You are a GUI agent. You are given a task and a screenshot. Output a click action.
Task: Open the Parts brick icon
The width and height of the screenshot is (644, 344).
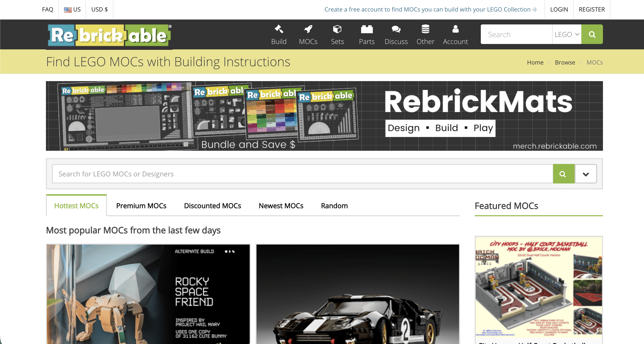click(366, 29)
